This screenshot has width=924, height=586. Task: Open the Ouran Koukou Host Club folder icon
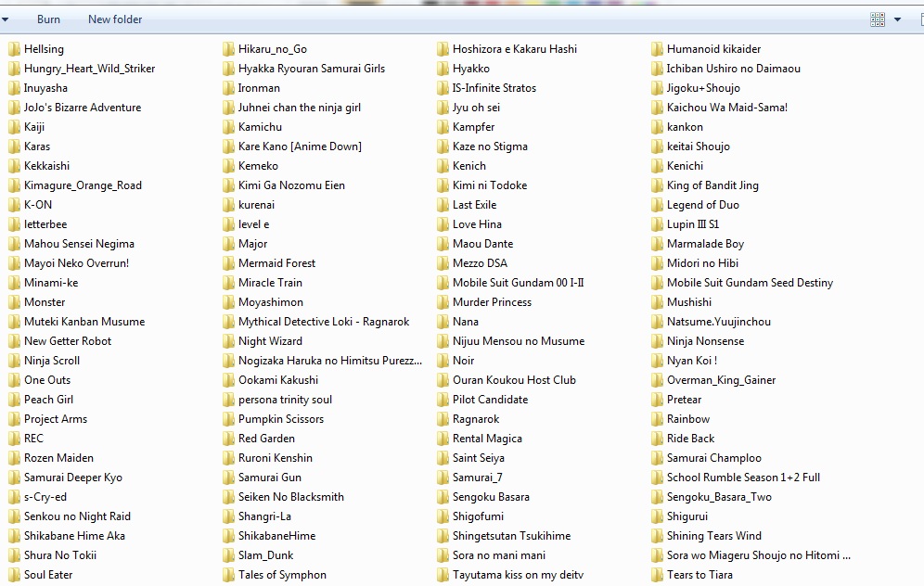coord(443,379)
